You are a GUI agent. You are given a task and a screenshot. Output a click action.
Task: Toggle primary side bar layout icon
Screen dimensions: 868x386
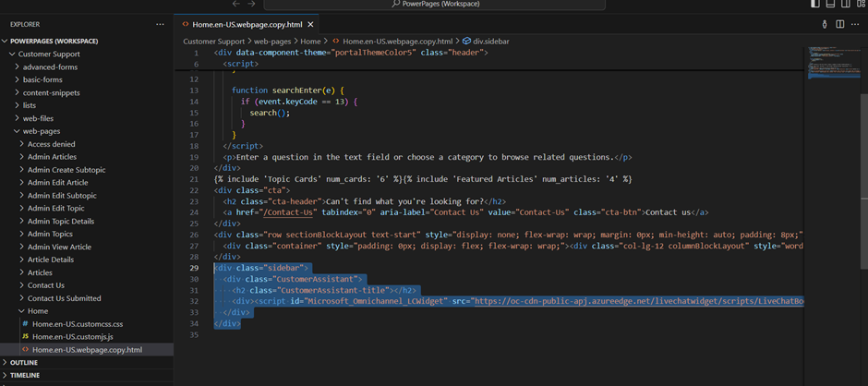(814, 4)
